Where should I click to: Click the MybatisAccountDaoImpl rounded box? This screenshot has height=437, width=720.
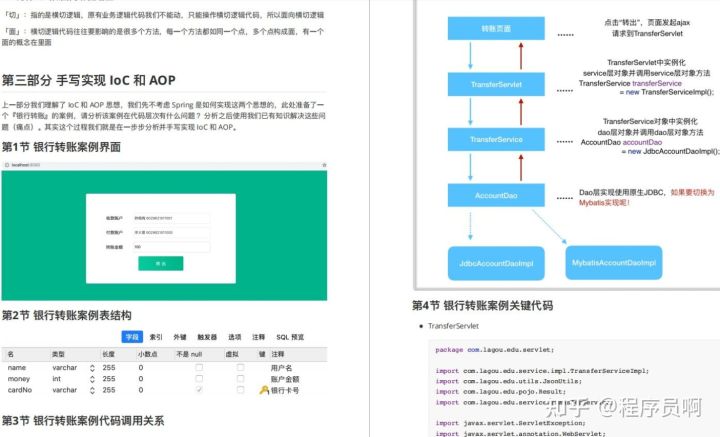[x=614, y=263]
